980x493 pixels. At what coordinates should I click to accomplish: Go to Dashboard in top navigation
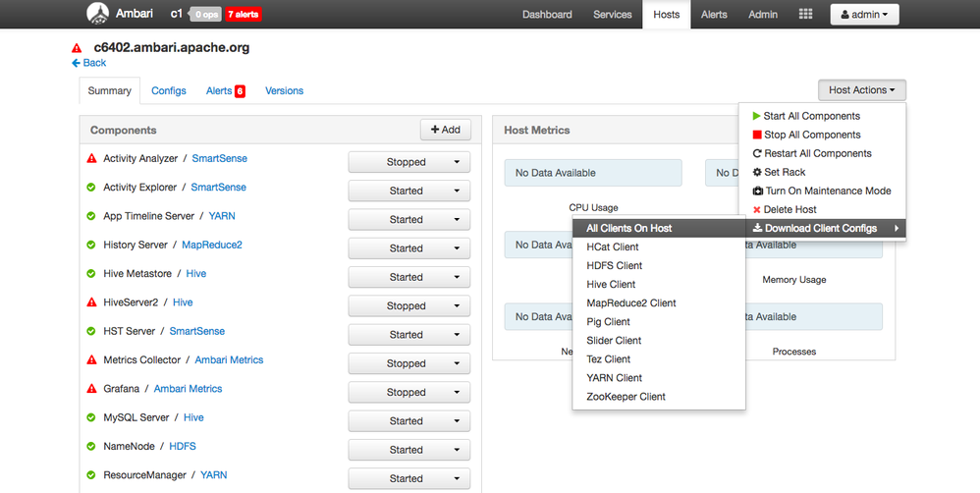pyautogui.click(x=548, y=15)
